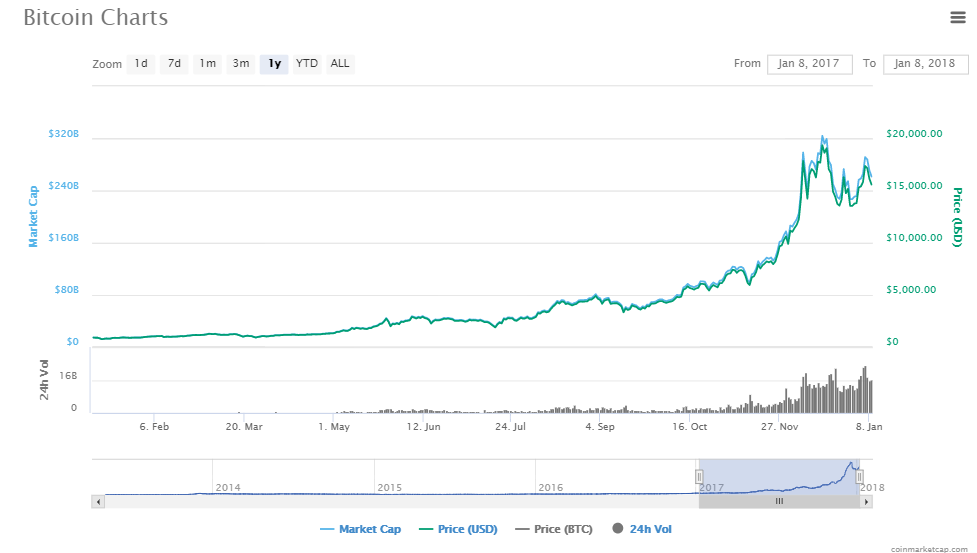Toggle Price (USD) series in legend

coord(459,529)
